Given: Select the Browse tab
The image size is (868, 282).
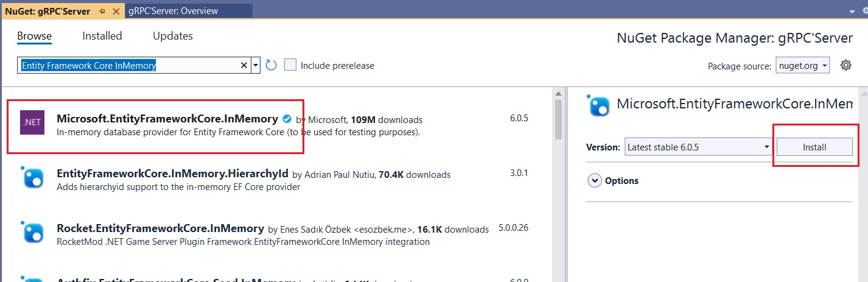Looking at the screenshot, I should click(34, 36).
